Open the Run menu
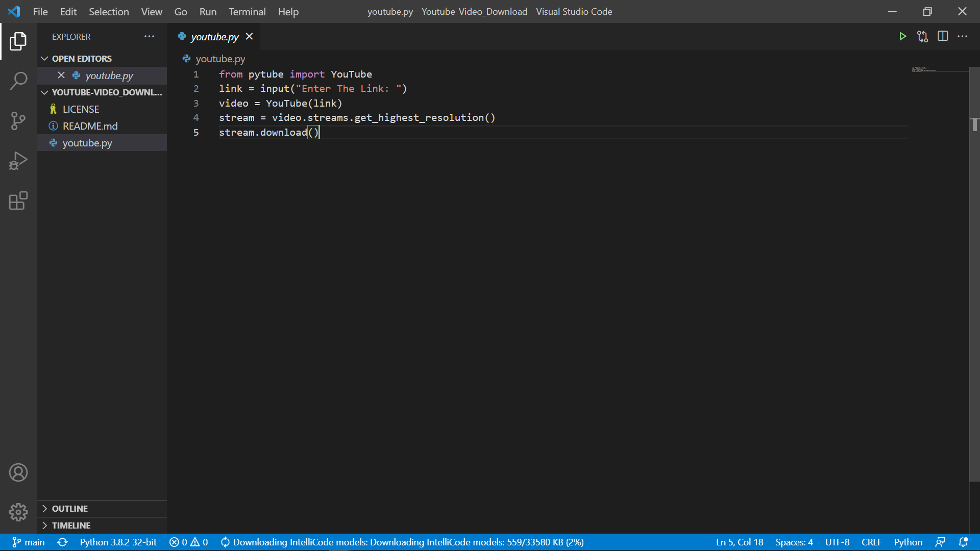Image resolution: width=980 pixels, height=551 pixels. 208,11
